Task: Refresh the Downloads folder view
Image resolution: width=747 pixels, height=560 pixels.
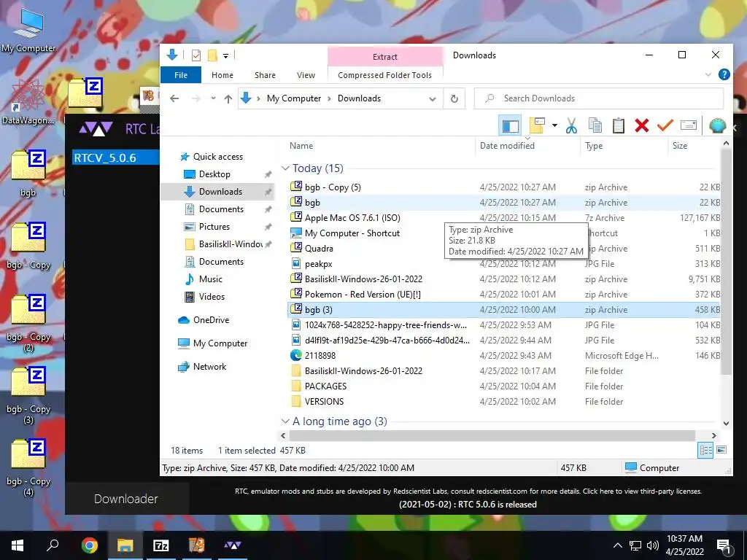Action: coord(454,98)
